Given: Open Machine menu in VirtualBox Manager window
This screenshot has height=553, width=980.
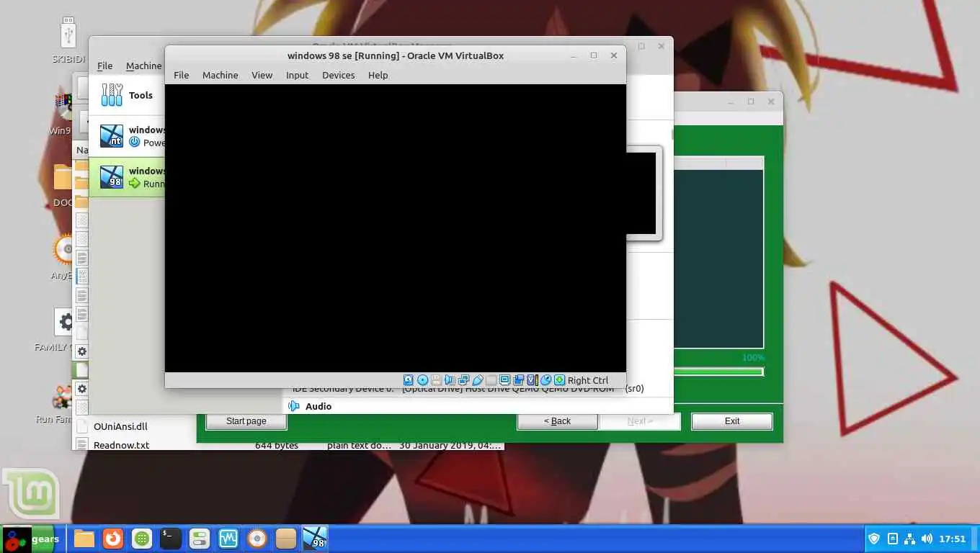Looking at the screenshot, I should [x=144, y=66].
